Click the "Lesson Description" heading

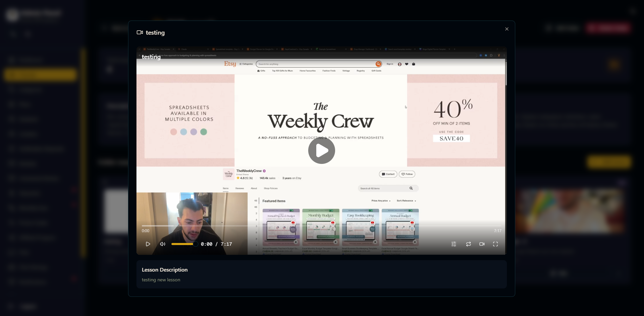165,270
